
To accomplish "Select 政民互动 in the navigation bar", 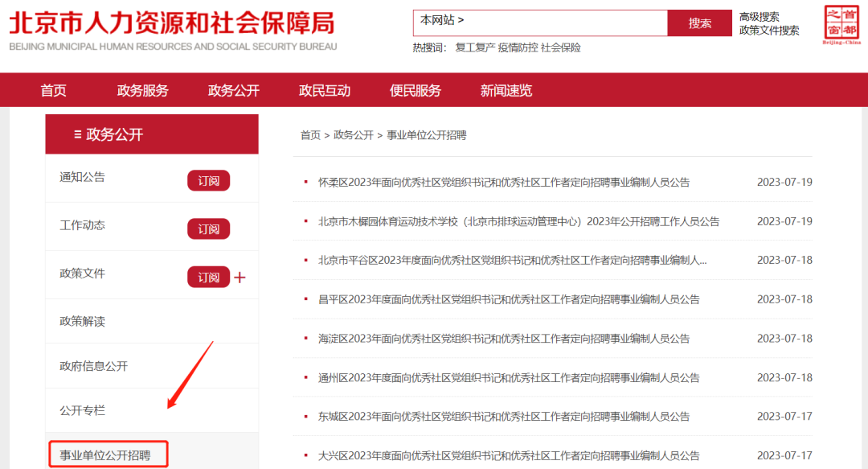I will (x=325, y=90).
